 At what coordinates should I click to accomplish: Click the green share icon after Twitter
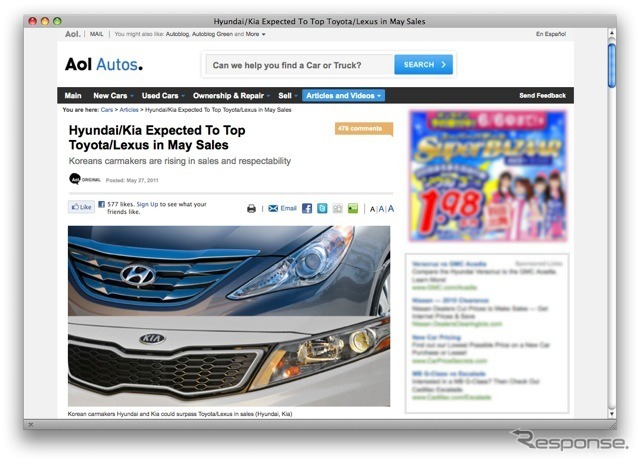coord(353,208)
